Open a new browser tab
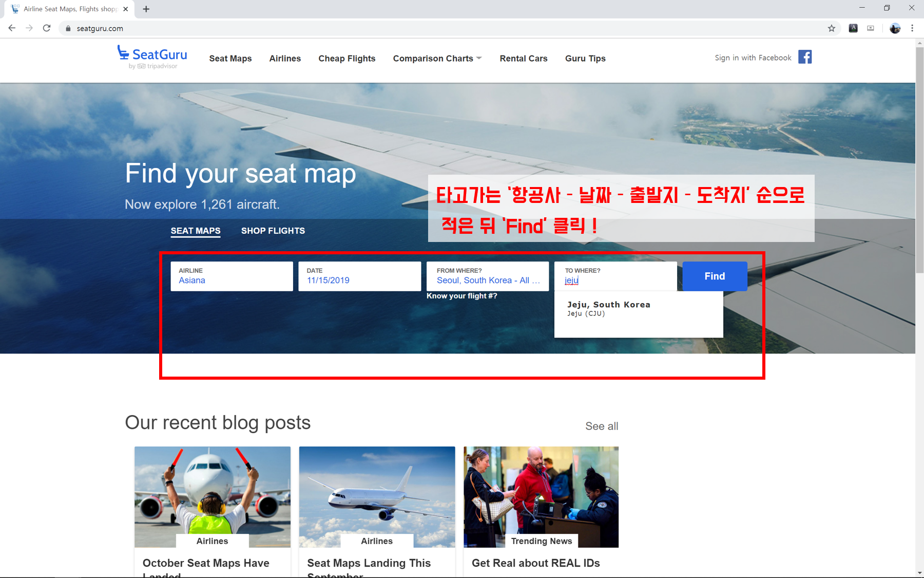Viewport: 924px width, 578px height. click(x=146, y=9)
